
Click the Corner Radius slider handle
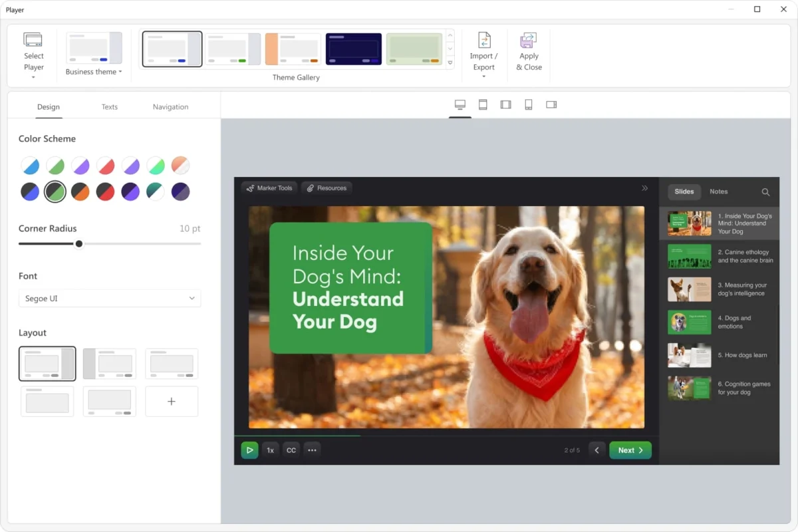tap(79, 243)
